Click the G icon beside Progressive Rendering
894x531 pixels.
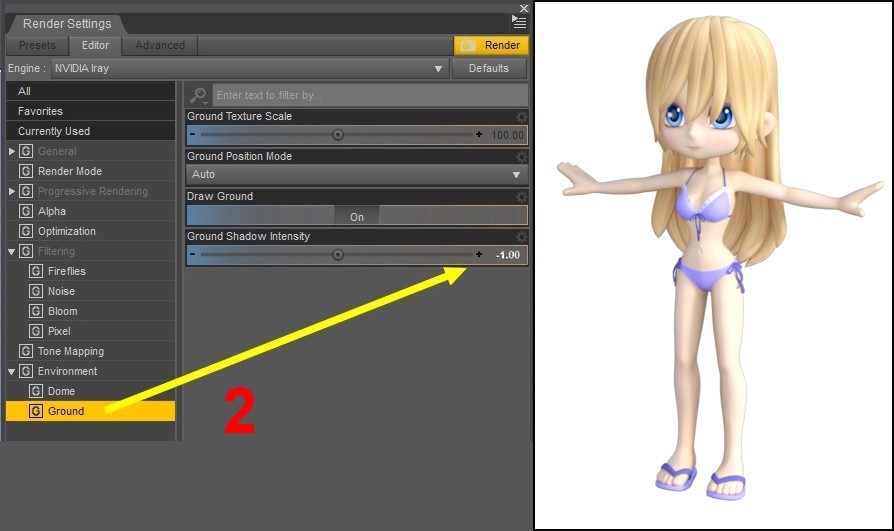pos(26,191)
